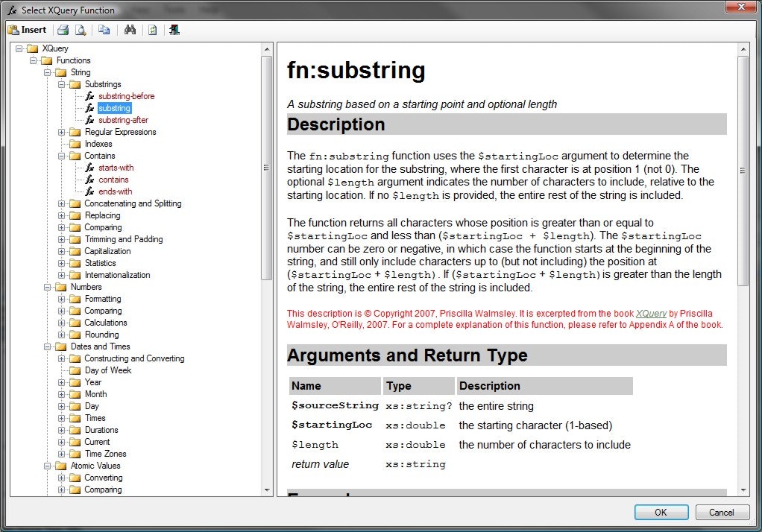
Task: Select the substring-after function icon
Action: pos(90,120)
